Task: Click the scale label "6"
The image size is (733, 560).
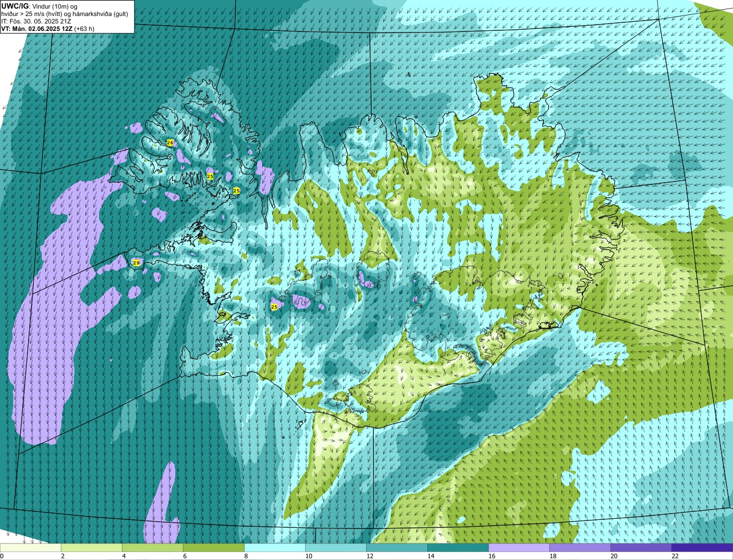Action: [x=184, y=556]
